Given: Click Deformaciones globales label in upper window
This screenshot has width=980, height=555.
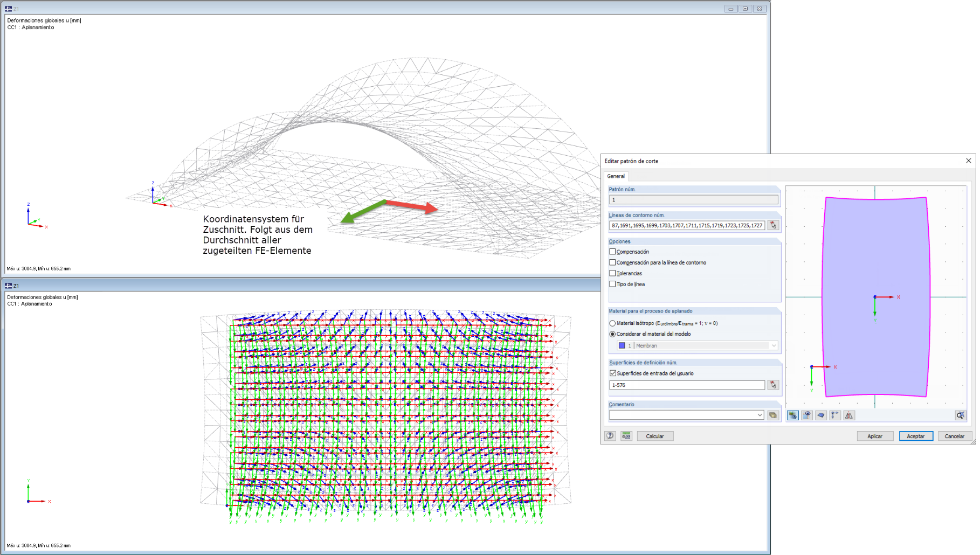Looking at the screenshot, I should pos(44,20).
